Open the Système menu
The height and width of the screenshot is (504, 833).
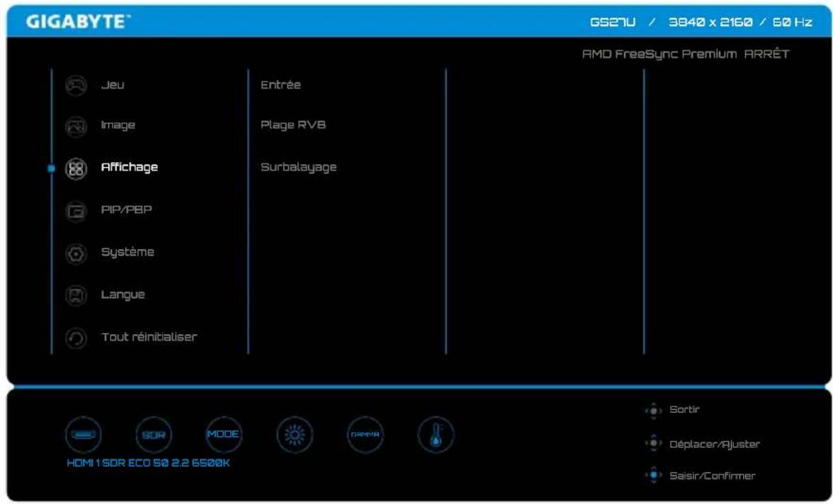click(127, 252)
